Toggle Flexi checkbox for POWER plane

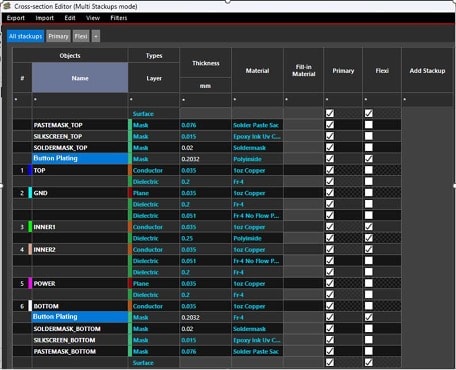(x=368, y=283)
